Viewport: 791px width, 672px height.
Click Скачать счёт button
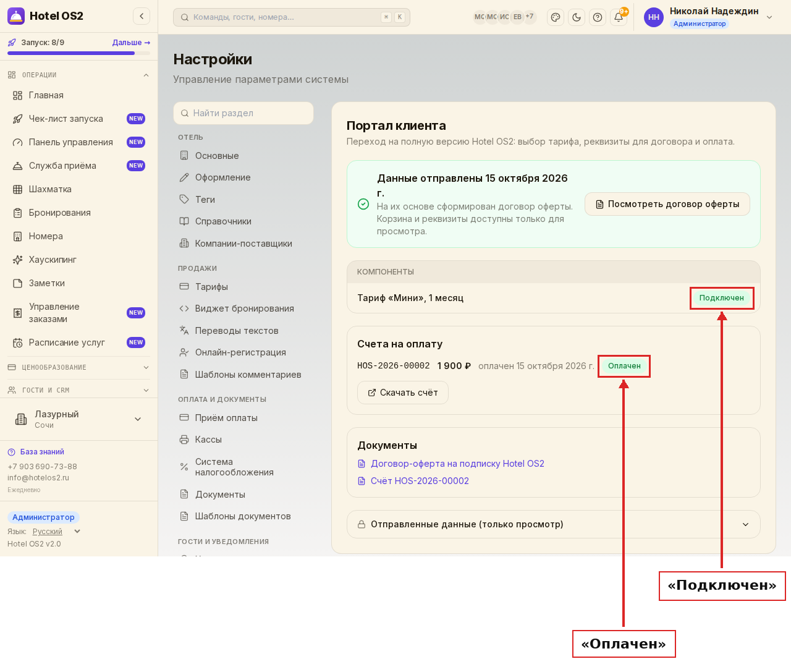coord(403,393)
